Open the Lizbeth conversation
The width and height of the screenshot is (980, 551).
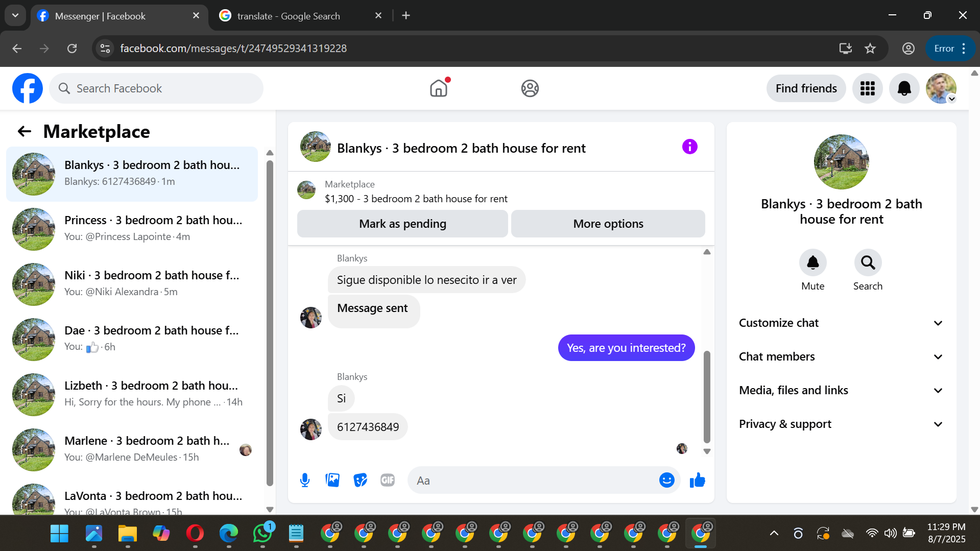point(132,395)
